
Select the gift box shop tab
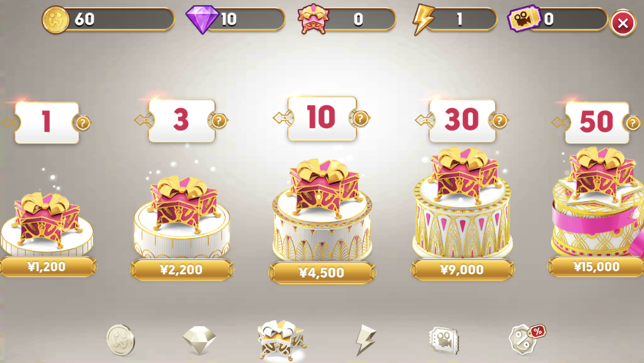point(282,340)
